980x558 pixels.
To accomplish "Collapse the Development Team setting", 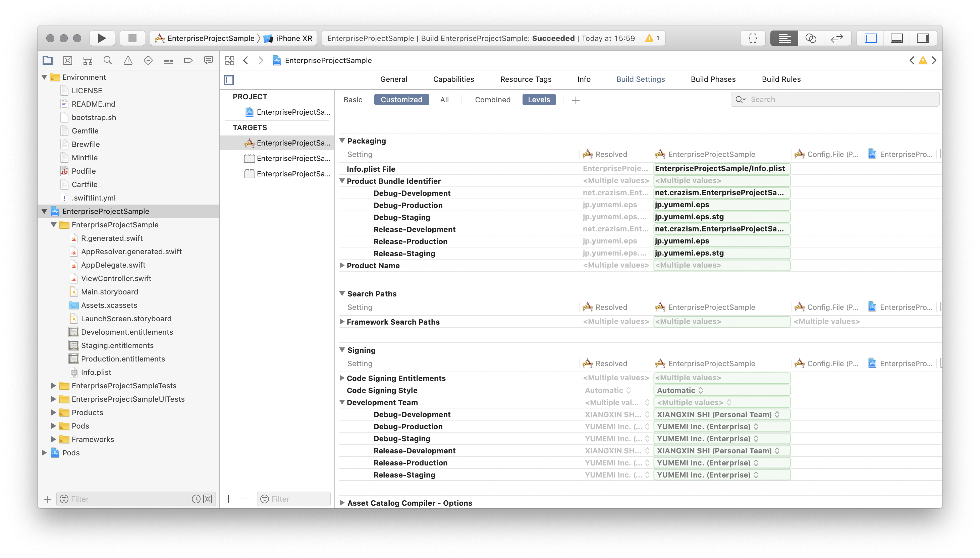I will click(342, 402).
